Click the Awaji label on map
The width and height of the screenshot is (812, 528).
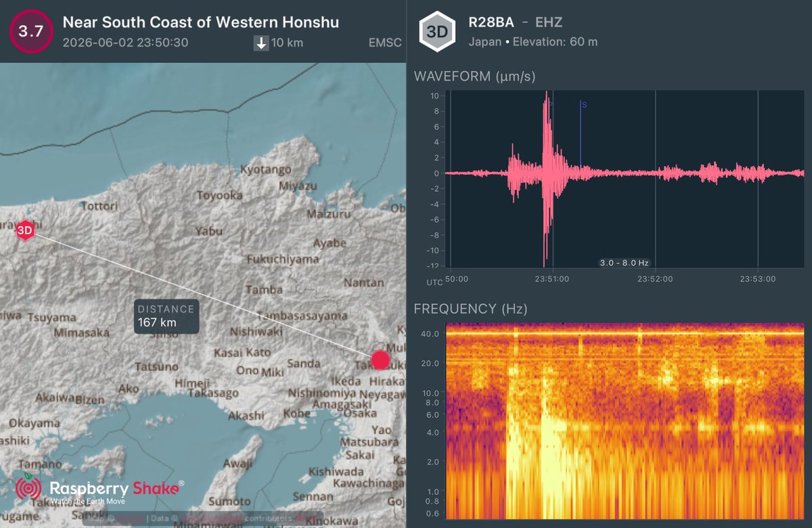coord(238,464)
